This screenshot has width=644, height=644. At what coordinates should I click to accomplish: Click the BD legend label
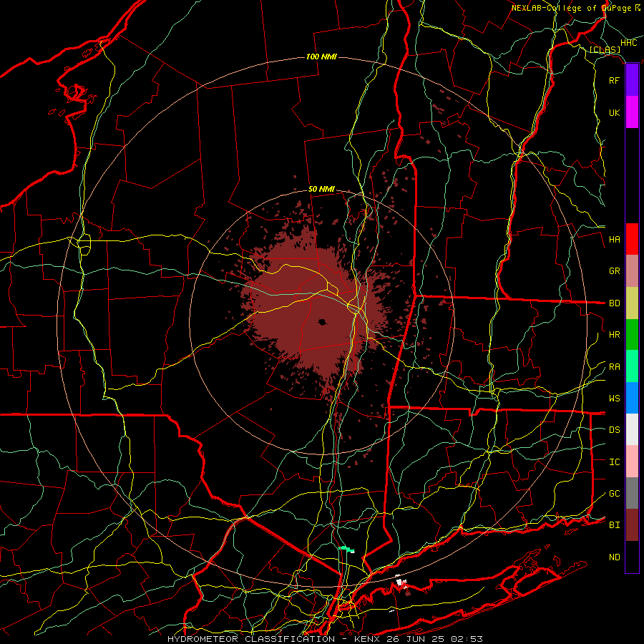point(614,303)
